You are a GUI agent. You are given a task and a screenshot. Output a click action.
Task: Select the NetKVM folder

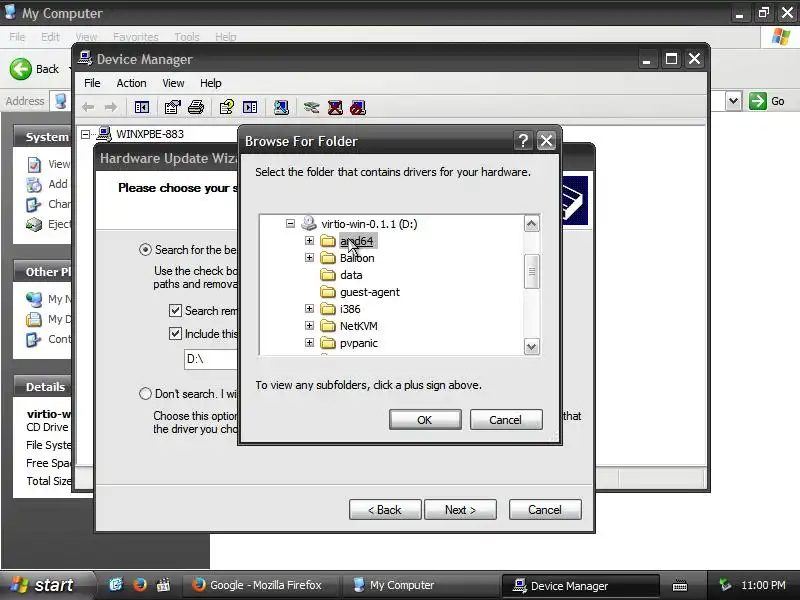coord(358,326)
